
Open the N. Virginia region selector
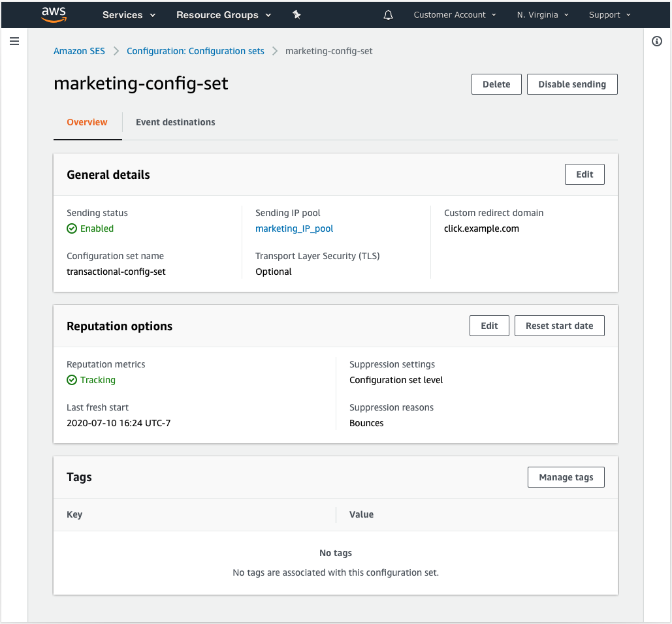pyautogui.click(x=543, y=15)
